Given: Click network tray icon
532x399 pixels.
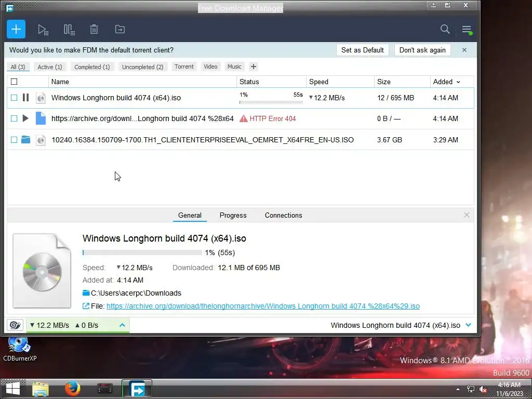Looking at the screenshot, I should tap(470, 389).
